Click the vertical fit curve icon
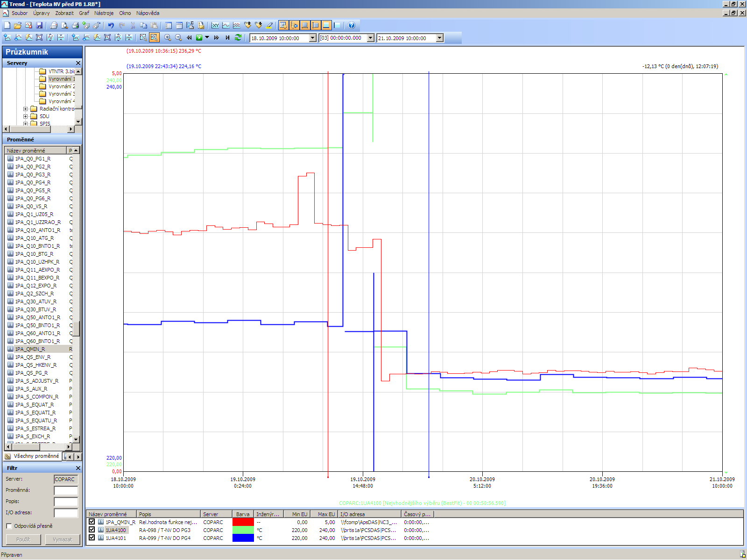 click(50, 37)
